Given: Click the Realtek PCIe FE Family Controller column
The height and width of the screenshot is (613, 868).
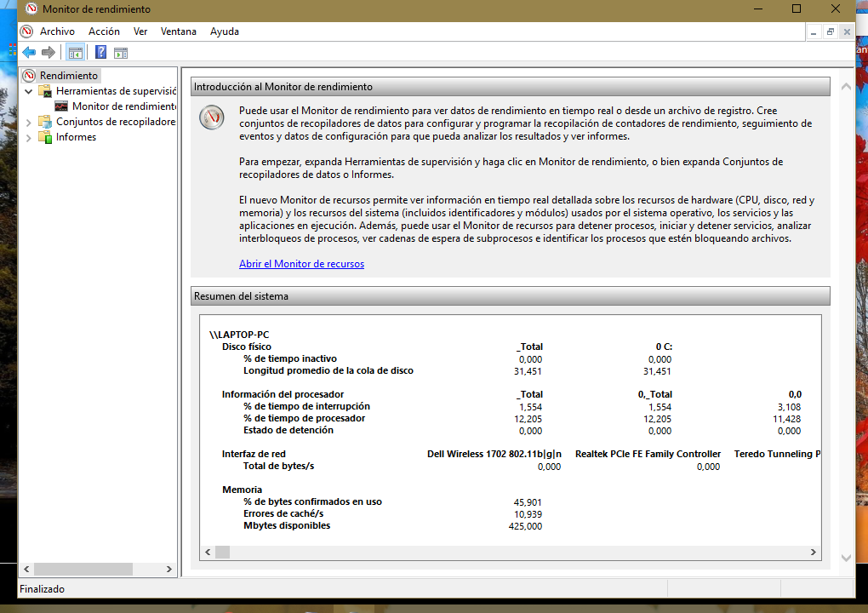Looking at the screenshot, I should 648,454.
